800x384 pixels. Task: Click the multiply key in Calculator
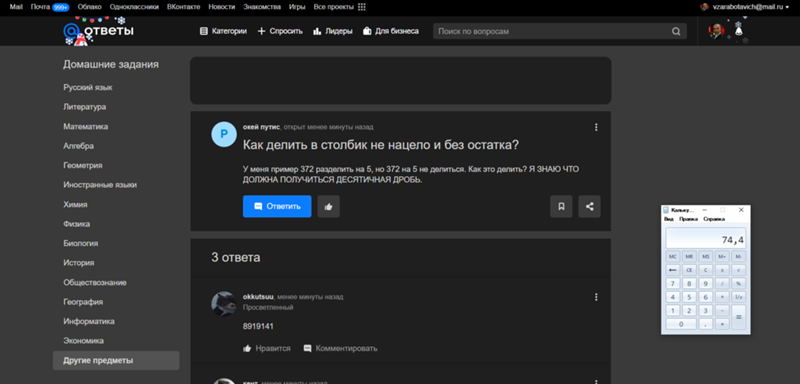tap(722, 297)
